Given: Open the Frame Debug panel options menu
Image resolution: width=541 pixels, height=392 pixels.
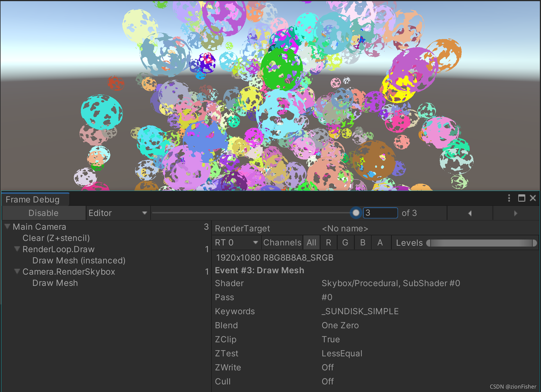Looking at the screenshot, I should [509, 198].
